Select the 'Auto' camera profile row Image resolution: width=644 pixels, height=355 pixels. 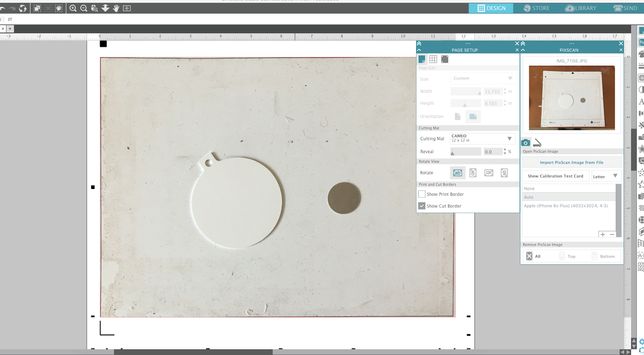[x=569, y=197]
